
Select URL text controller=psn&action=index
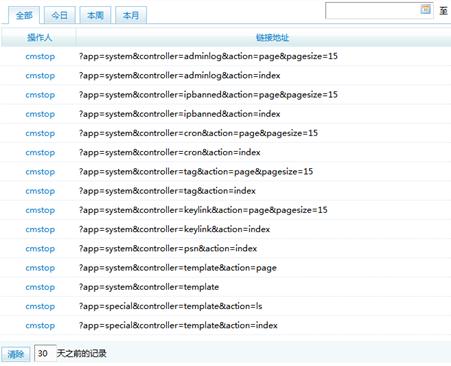[x=168, y=249]
